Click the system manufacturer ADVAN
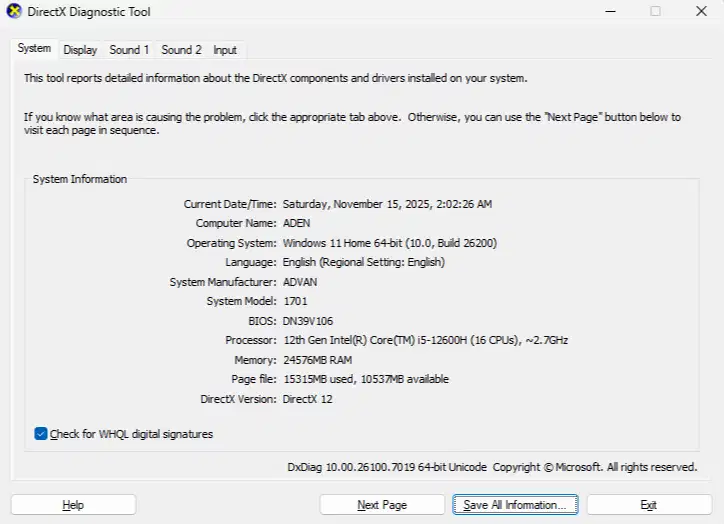Viewport: 725px width, 524px height. pyautogui.click(x=300, y=282)
